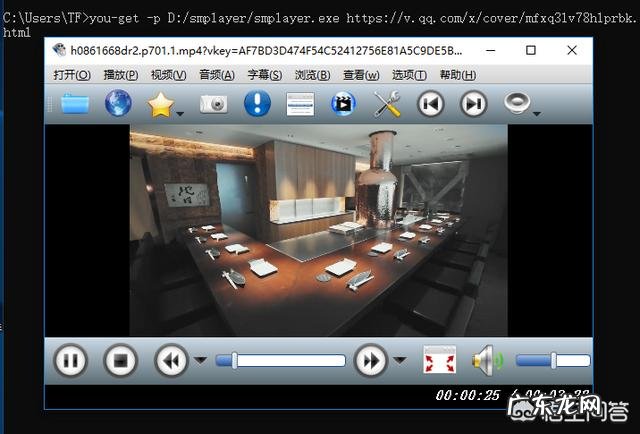The image size is (640, 434).
Task: Click the video display area
Action: coord(318,230)
